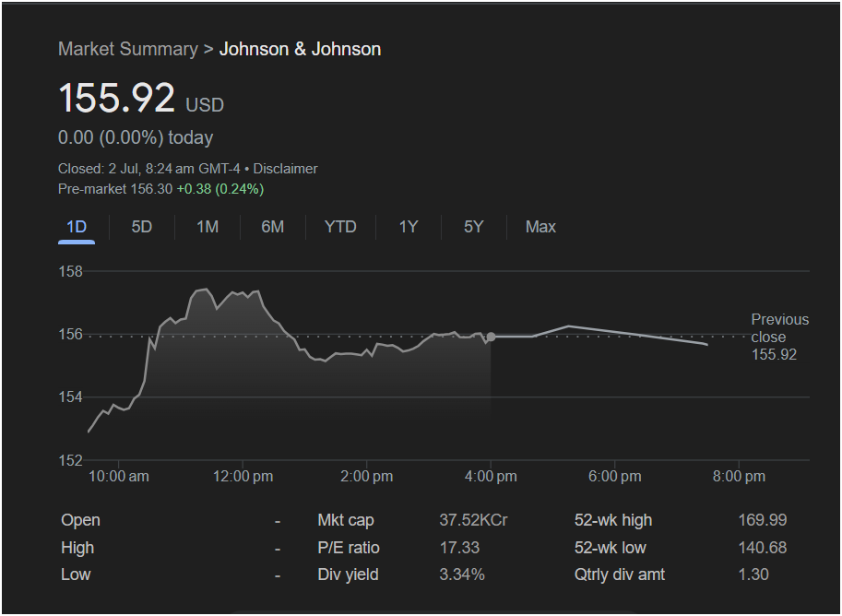This screenshot has width=842, height=616.
Task: Click the 2:00 pm axis label
Action: [x=367, y=476]
